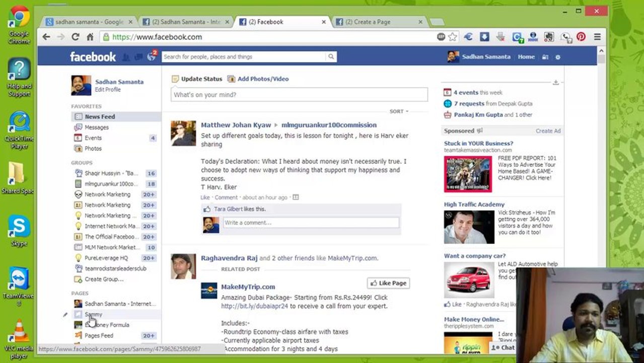This screenshot has width=644, height=363.
Task: Click the What's on your mind box
Action: coord(299,95)
